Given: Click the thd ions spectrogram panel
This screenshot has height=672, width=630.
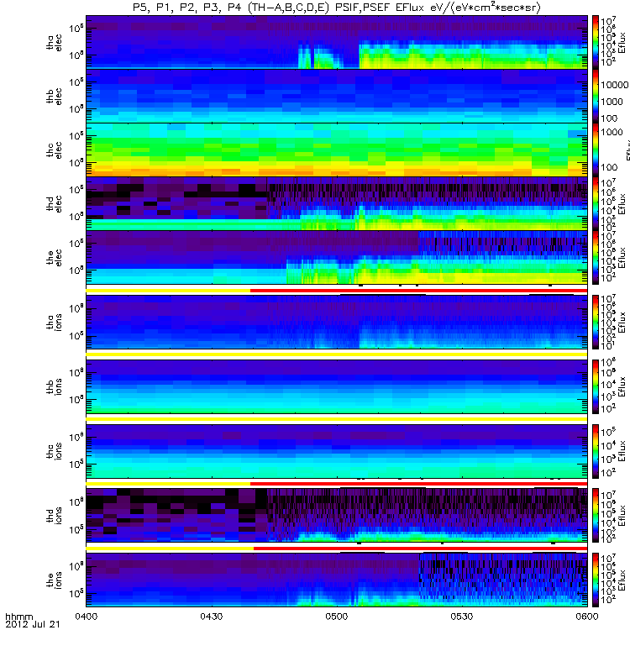Looking at the screenshot, I should point(337,516).
